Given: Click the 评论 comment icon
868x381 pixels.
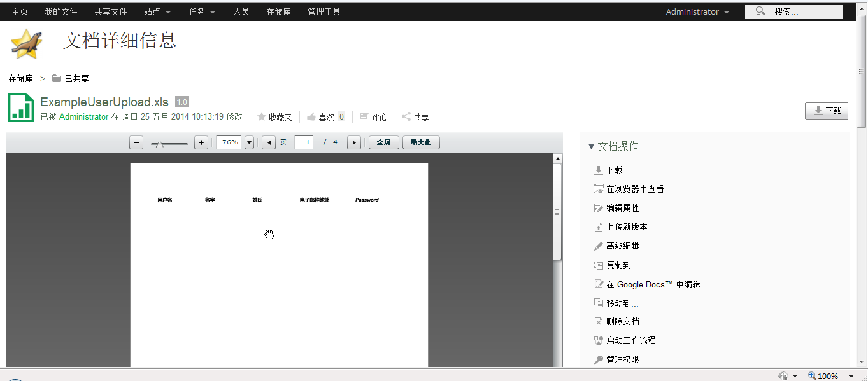Looking at the screenshot, I should pos(364,116).
